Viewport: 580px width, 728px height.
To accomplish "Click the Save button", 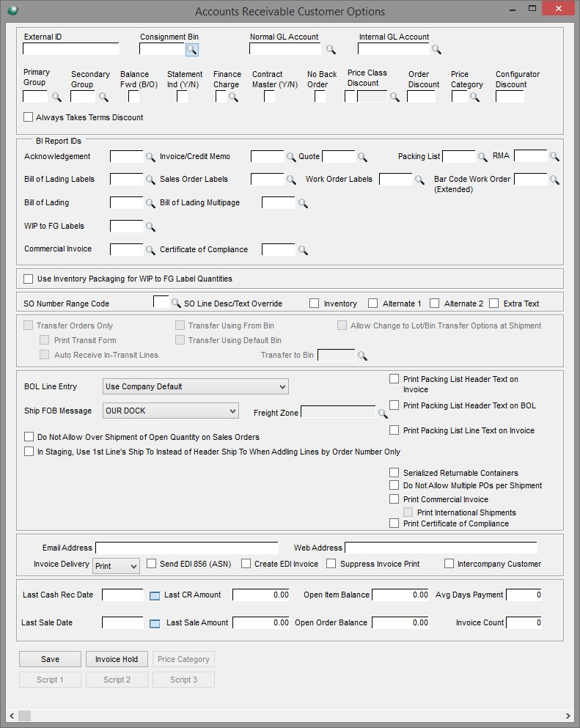I will pyautogui.click(x=50, y=659).
